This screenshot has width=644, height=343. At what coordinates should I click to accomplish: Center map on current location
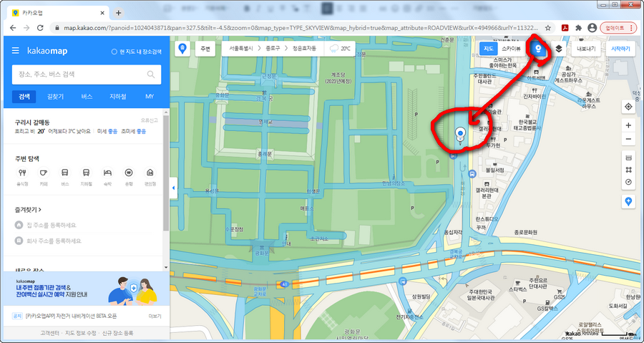coord(628,107)
